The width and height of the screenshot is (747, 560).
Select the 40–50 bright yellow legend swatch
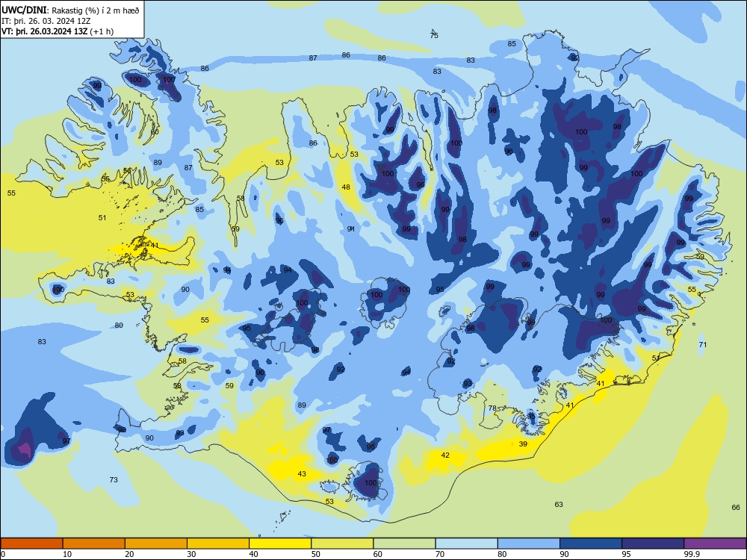tap(280, 544)
